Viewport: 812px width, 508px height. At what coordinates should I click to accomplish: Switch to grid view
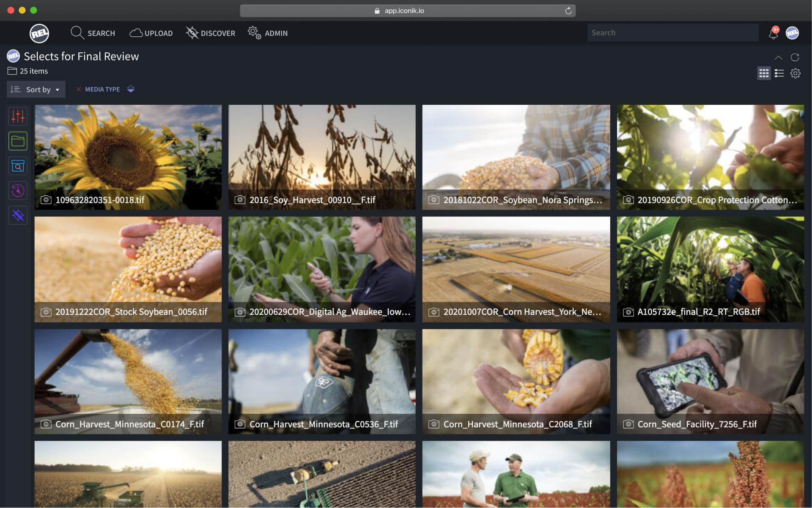coord(763,74)
